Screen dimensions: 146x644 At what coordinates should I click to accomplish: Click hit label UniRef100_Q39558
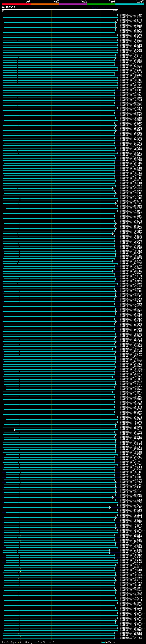(131, 324)
